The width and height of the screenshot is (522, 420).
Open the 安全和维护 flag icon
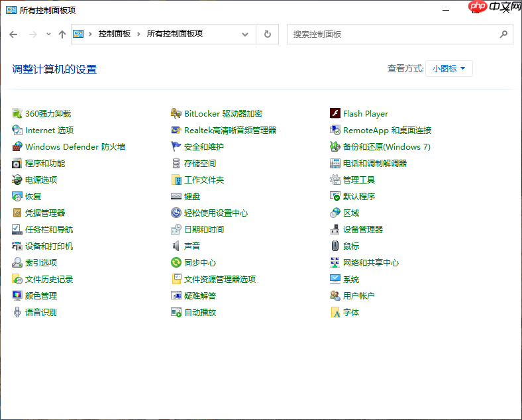click(176, 147)
